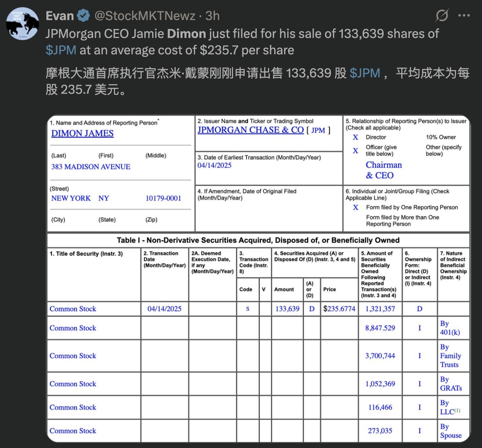
Task: Click Common Stock in the 04/14/2025 row
Action: pyautogui.click(x=73, y=309)
